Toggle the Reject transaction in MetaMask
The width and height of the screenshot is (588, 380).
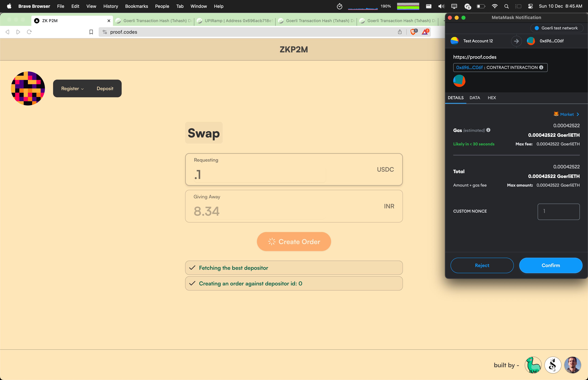pyautogui.click(x=482, y=265)
